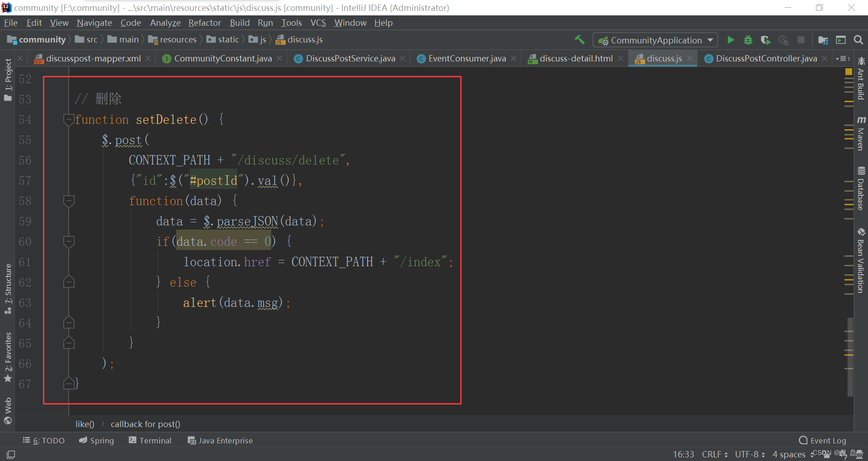Click 16:33 caret position in status bar
Screen dimensions: 868x461
[683, 454]
